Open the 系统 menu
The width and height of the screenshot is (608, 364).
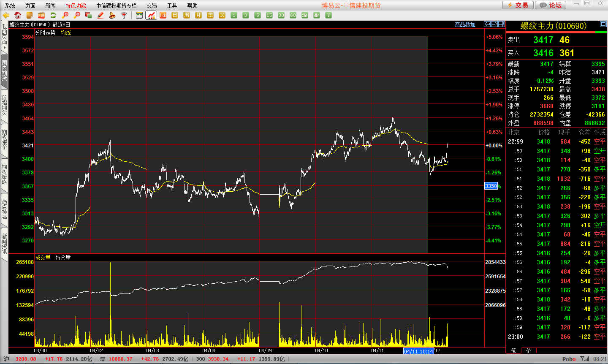(x=10, y=5)
